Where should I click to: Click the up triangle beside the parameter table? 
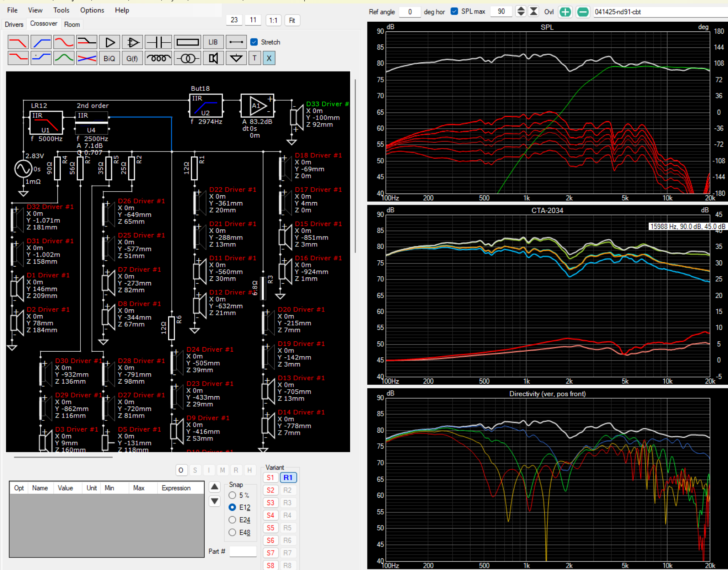pyautogui.click(x=215, y=487)
